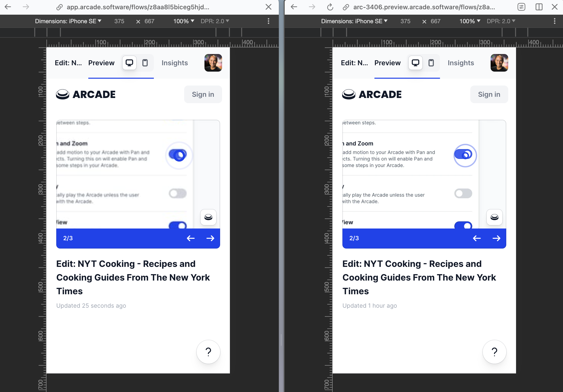The width and height of the screenshot is (563, 392).
Task: Open the user avatar menu in right pane
Action: 499,63
